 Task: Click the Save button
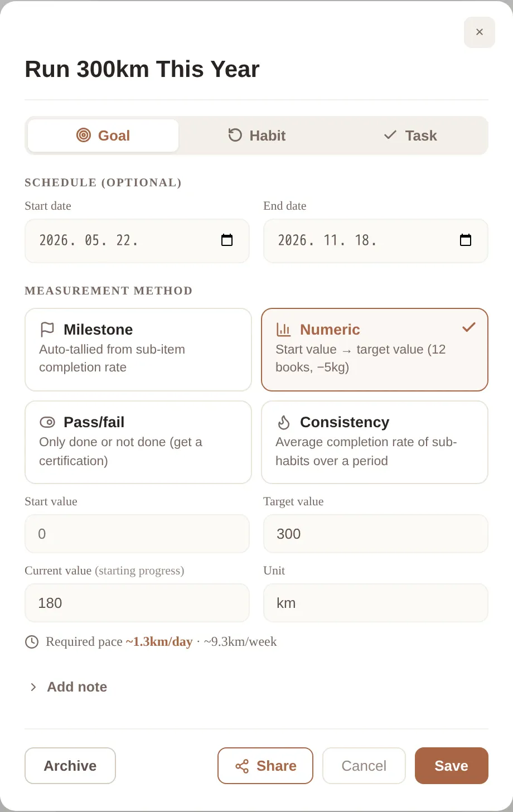(452, 766)
